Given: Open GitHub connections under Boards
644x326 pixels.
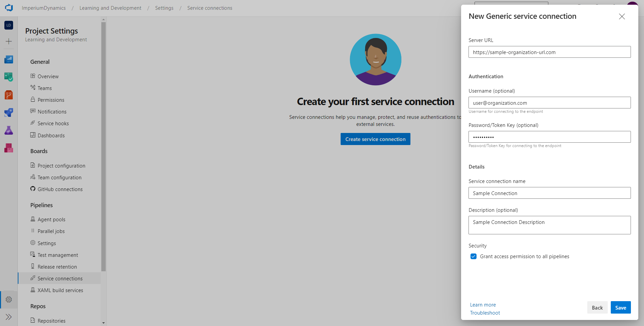Looking at the screenshot, I should click(x=60, y=189).
